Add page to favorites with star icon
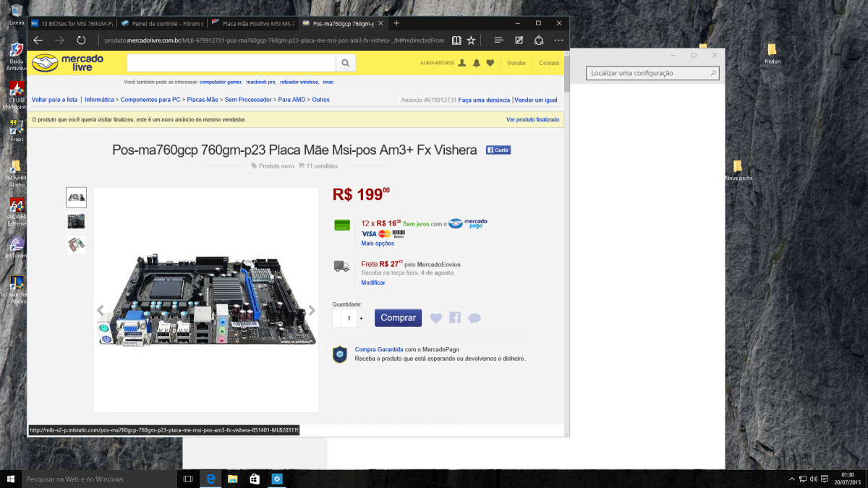The width and height of the screenshot is (868, 488). click(471, 40)
